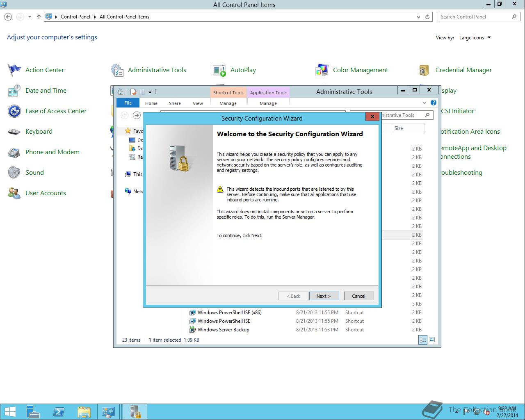Screen dimensions: 525x420
Task: Click taskbar clock showing 2/22/2014
Action: point(507,412)
